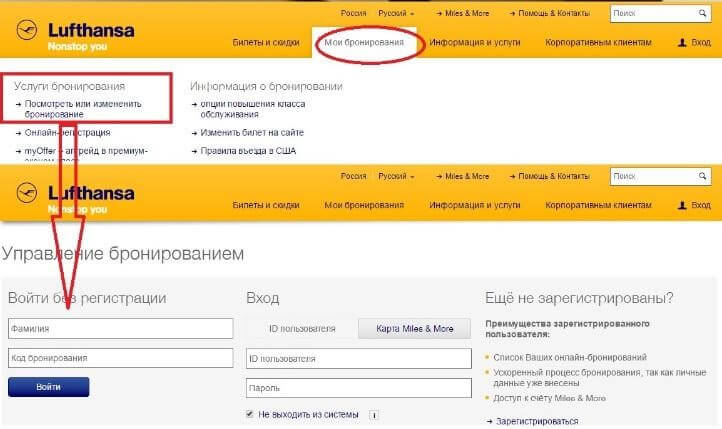Open Информация и услуги menu in upper header

click(474, 42)
